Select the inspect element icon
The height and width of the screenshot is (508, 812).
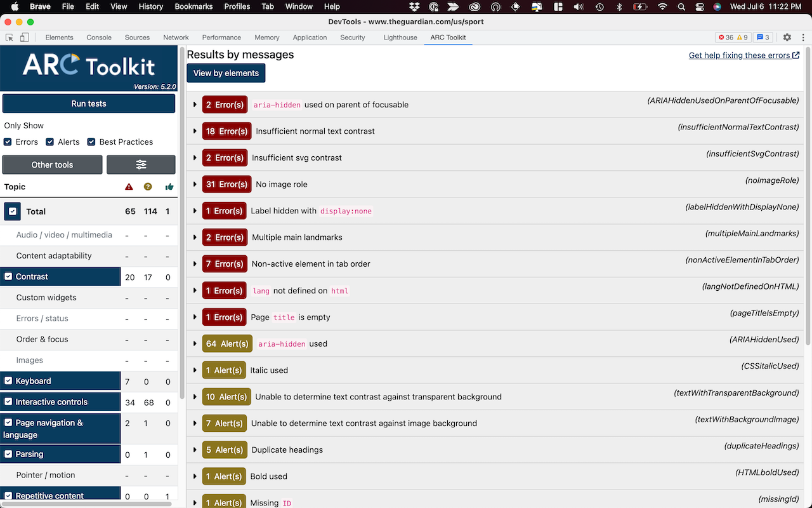[10, 37]
